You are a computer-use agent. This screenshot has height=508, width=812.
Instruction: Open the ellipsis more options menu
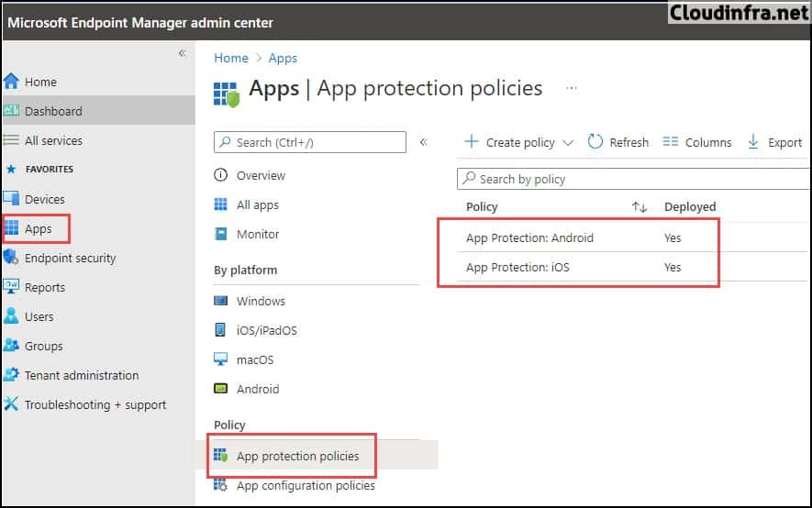click(572, 88)
